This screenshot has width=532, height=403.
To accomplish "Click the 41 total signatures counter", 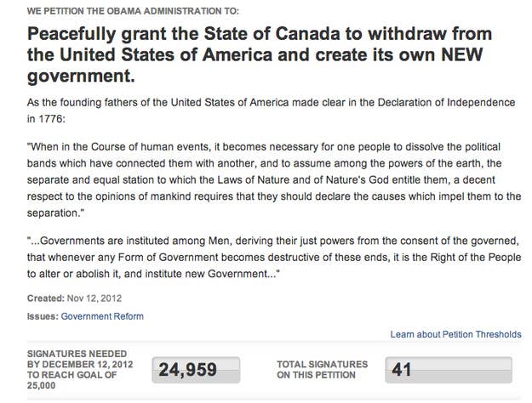I will tap(449, 370).
